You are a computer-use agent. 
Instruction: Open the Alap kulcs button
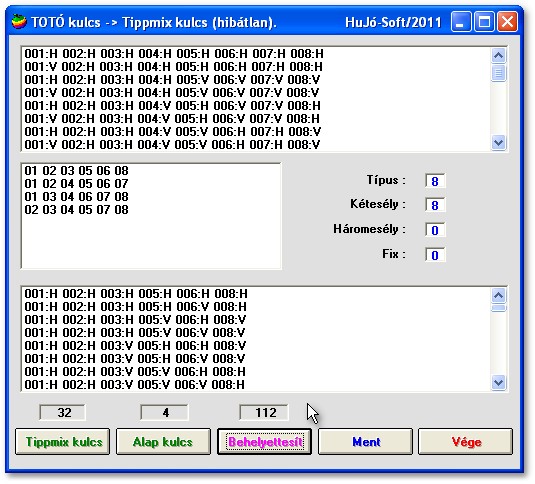pyautogui.click(x=163, y=442)
